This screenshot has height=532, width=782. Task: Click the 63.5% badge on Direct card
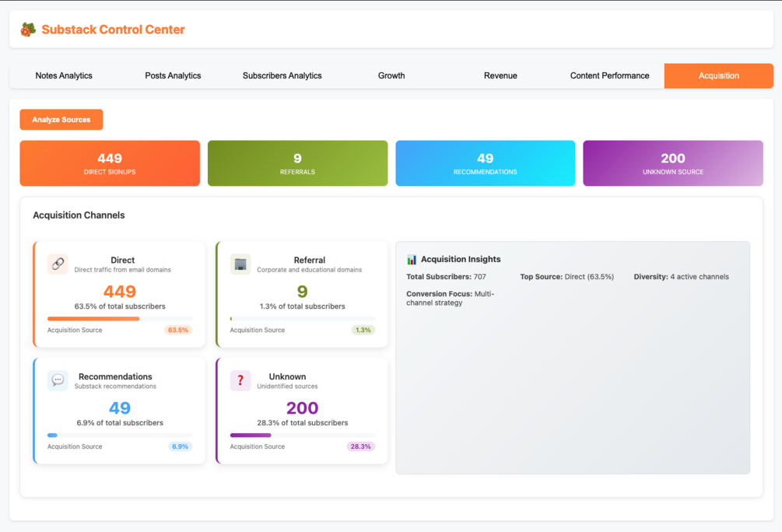178,330
